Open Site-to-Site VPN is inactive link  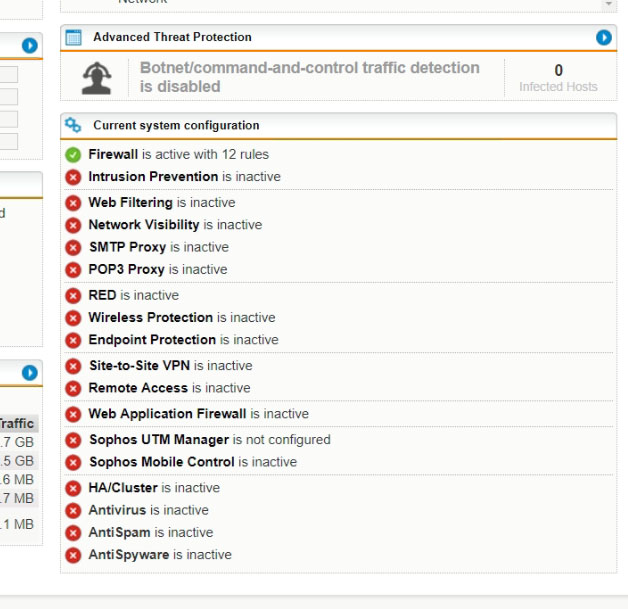point(171,366)
